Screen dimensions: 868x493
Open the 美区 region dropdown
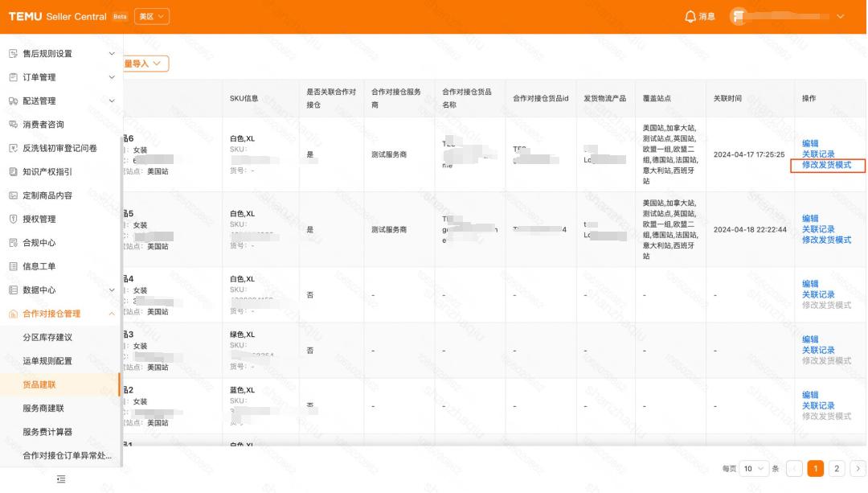tap(152, 17)
